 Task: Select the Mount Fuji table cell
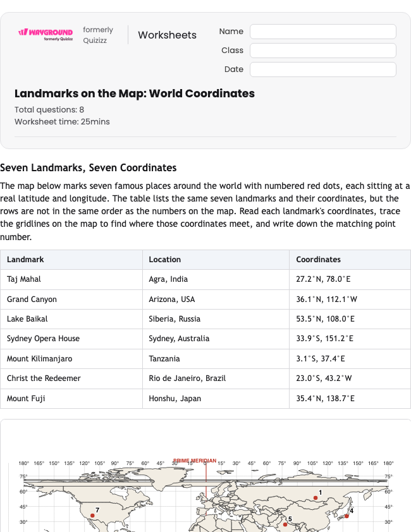coord(71,398)
